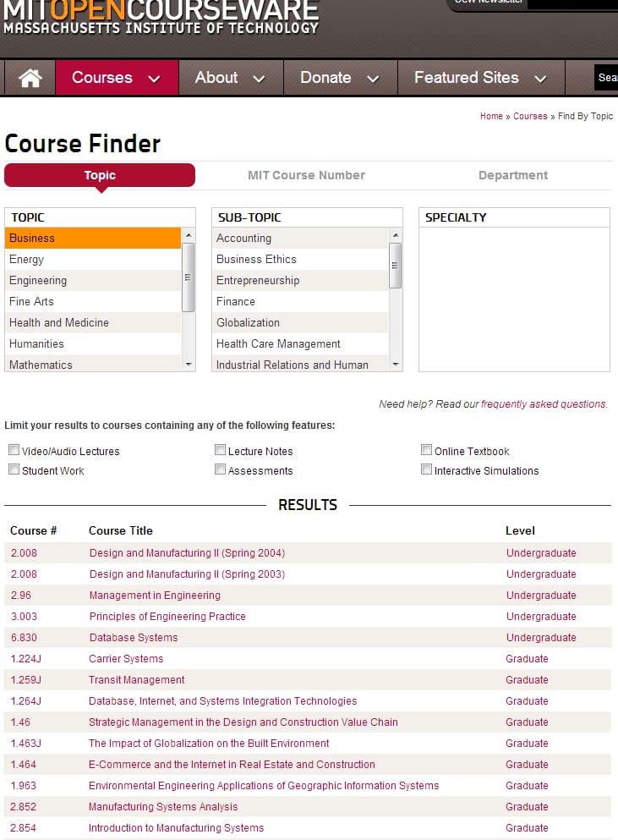This screenshot has height=840, width=618.
Task: Open E-Commerce and the Internet in Real Estate
Action: pos(232,765)
